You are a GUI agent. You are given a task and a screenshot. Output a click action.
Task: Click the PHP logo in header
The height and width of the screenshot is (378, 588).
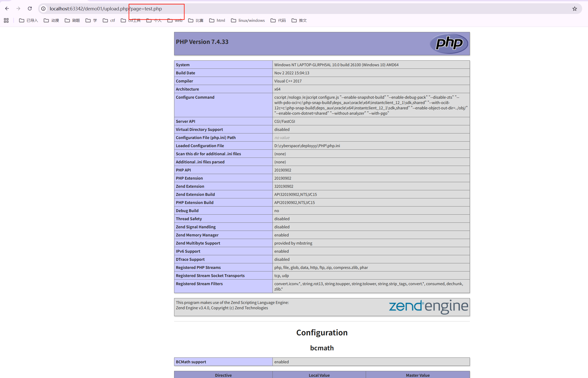pyautogui.click(x=449, y=43)
